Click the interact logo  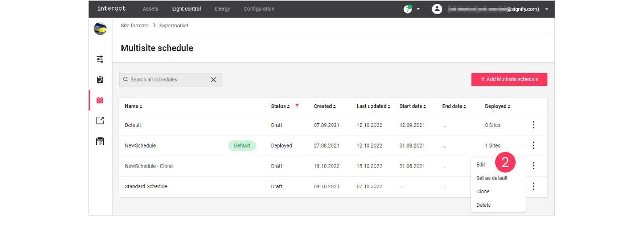[x=112, y=9]
